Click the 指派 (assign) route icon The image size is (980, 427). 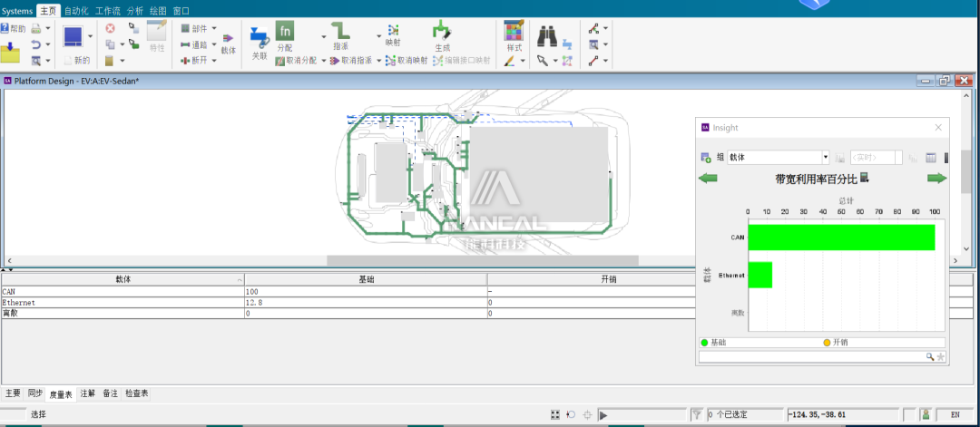point(340,30)
